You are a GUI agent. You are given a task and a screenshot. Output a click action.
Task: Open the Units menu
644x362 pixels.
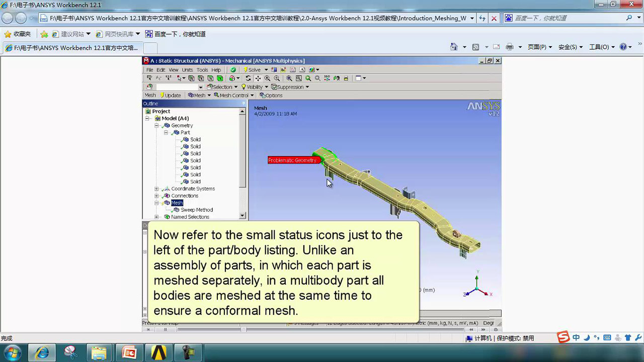187,70
